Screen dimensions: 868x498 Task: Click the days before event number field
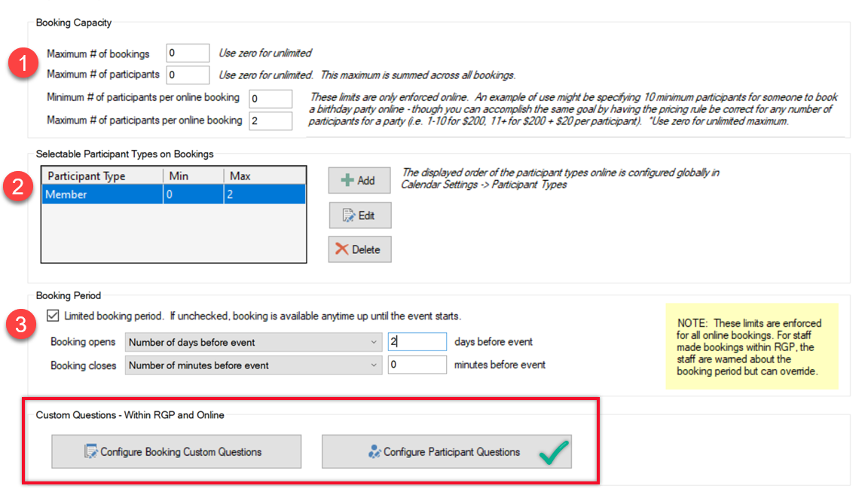click(417, 342)
